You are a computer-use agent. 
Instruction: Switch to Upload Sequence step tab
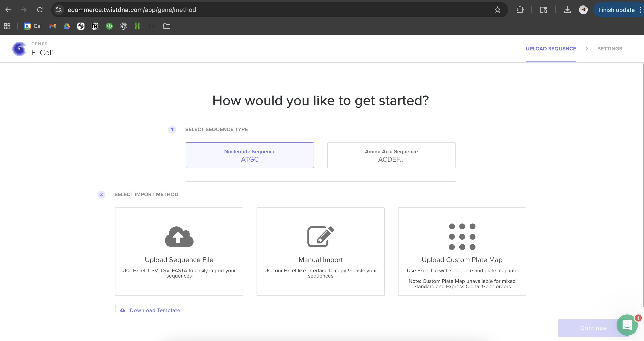point(551,49)
